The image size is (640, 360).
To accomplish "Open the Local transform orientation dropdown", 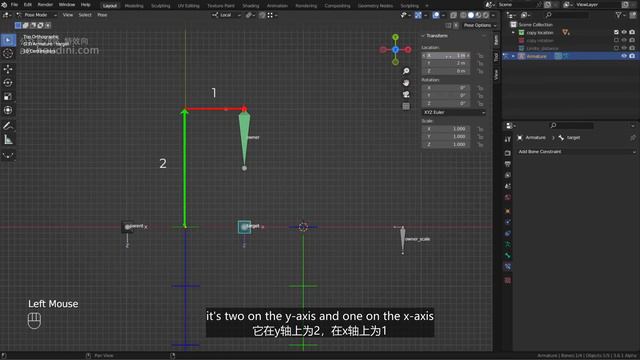I will [226, 15].
